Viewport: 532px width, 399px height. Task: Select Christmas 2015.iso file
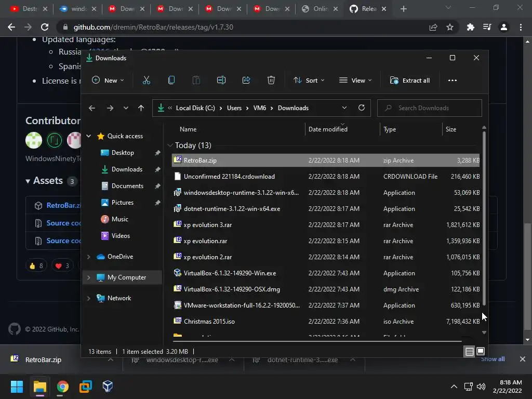click(326, 322)
